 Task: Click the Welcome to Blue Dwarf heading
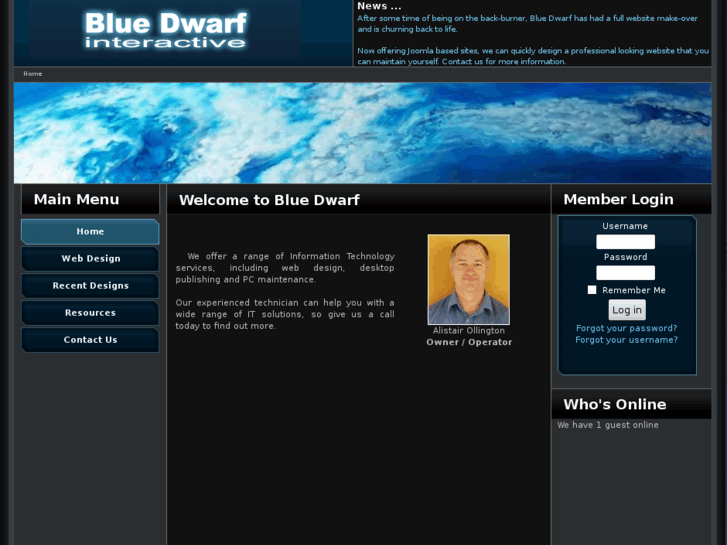pos(269,200)
